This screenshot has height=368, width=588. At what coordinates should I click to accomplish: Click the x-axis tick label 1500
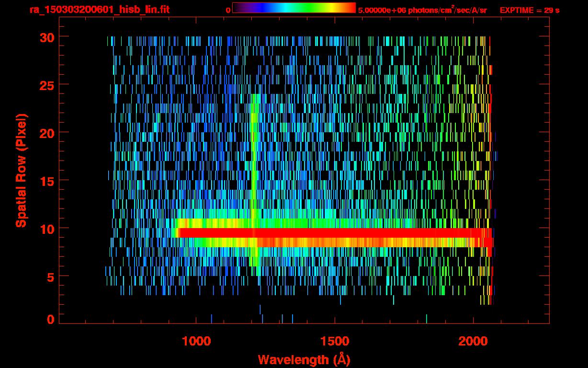pyautogui.click(x=335, y=341)
